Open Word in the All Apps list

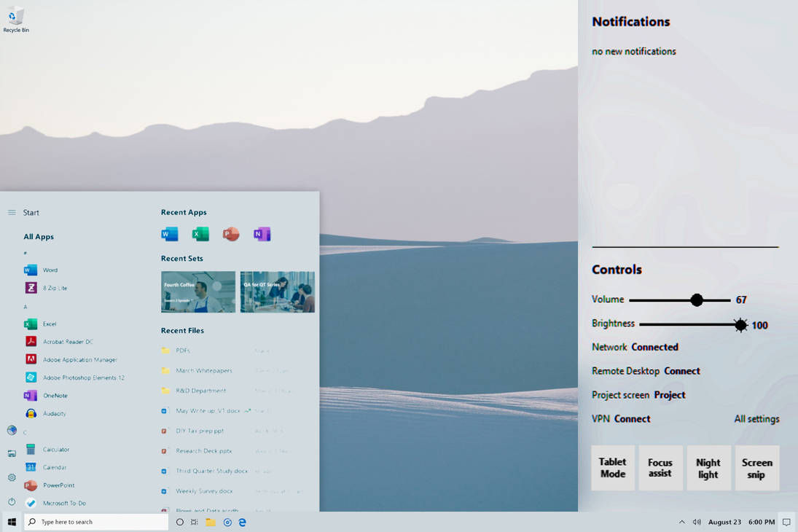coord(41,270)
